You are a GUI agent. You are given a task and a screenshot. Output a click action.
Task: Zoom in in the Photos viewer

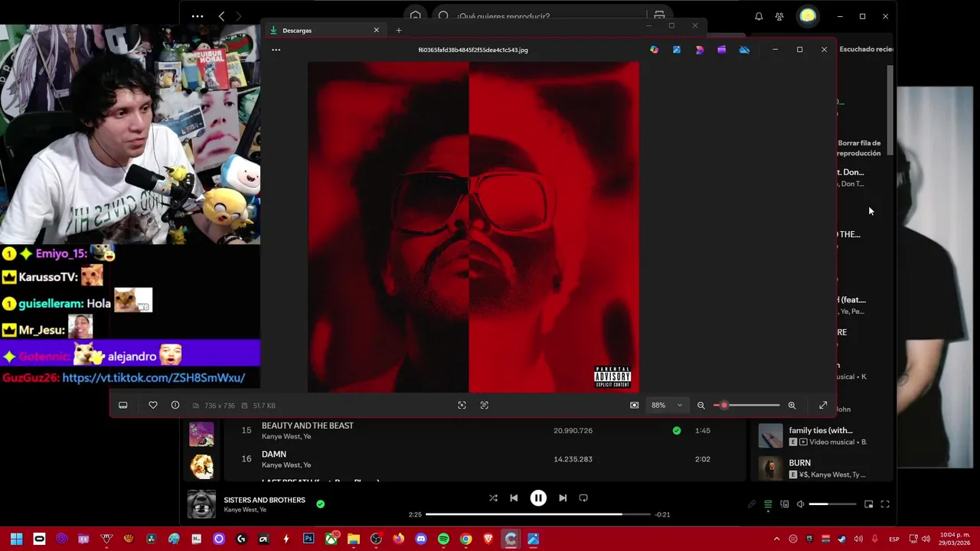[x=792, y=406]
